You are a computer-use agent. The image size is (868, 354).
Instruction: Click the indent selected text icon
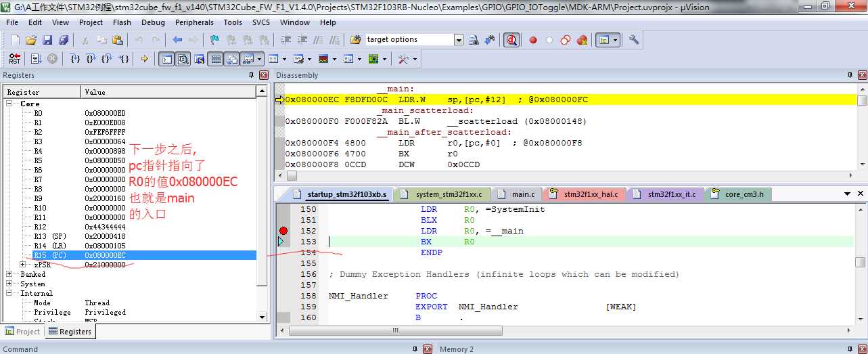(286, 40)
